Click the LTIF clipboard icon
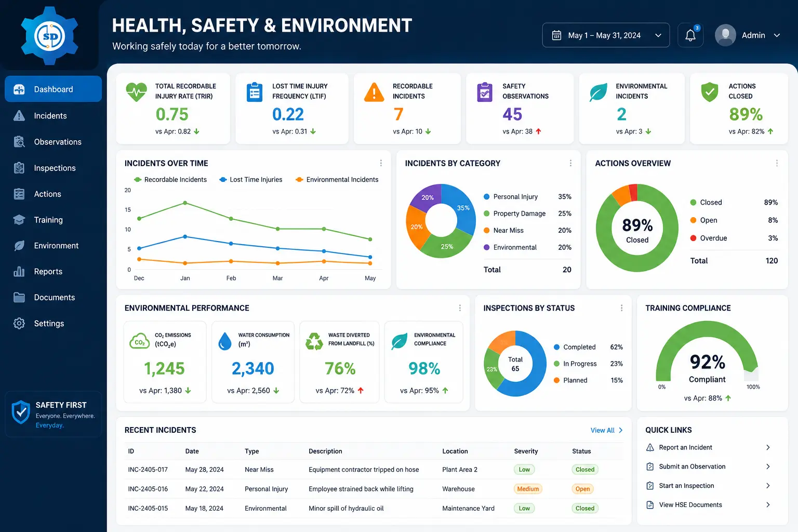Screen dimensions: 798x532 click(254, 92)
